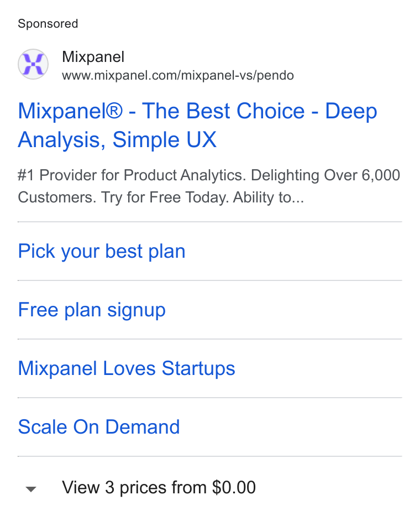
Task: Click the Mixpanel advertiser name
Action: [x=93, y=57]
